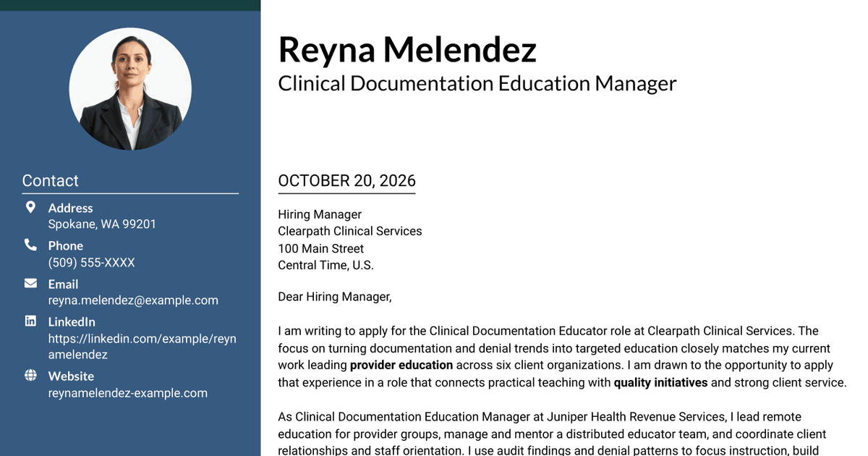Image resolution: width=868 pixels, height=456 pixels.
Task: Click the Contact section heading
Action: pyautogui.click(x=51, y=181)
